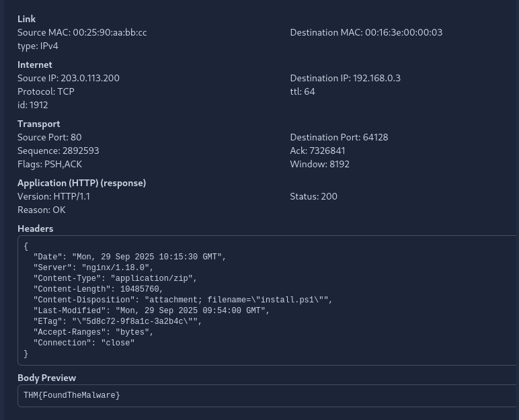This screenshot has height=420, width=519.
Task: Click the Ack: 7326841 value
Action: click(x=327, y=151)
